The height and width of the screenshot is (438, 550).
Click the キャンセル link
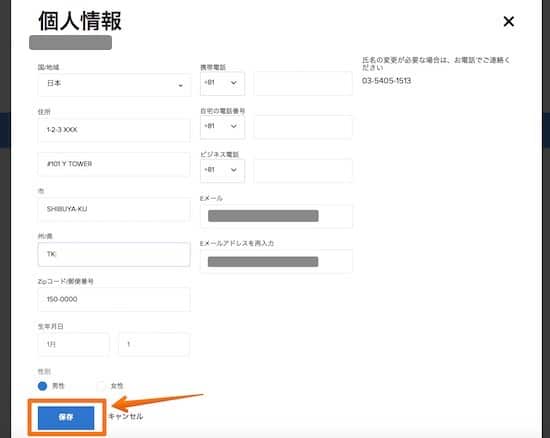pyautogui.click(x=126, y=417)
